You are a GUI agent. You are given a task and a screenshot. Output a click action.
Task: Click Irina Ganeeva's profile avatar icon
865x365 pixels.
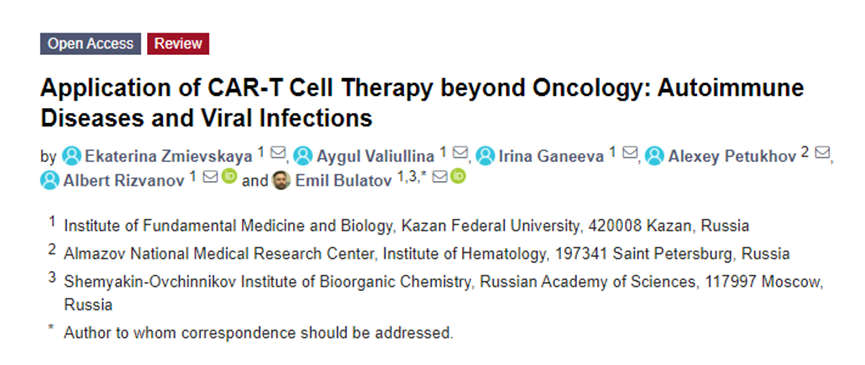[x=485, y=157]
